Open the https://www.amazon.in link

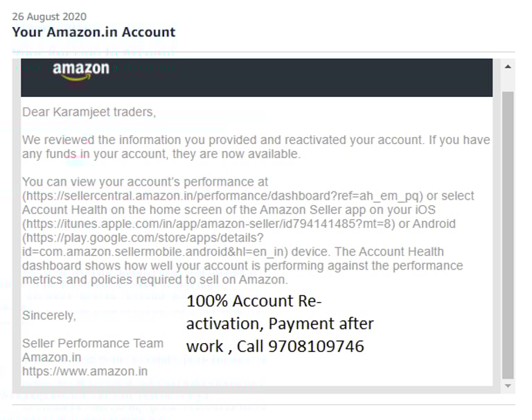click(85, 371)
